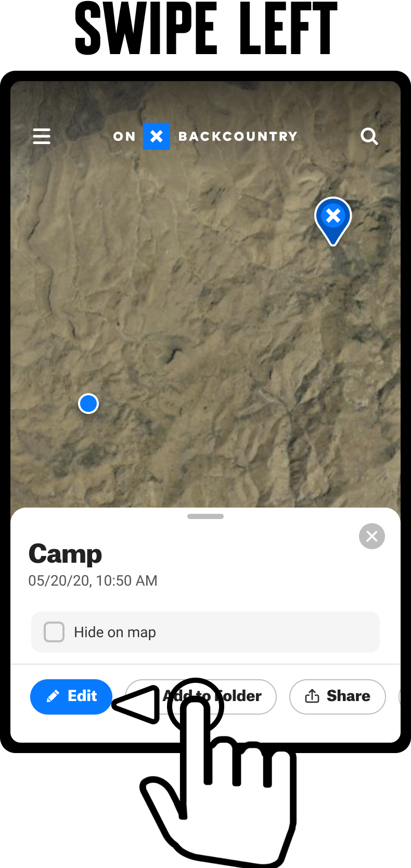
Task: Tap the search magnifier icon
Action: point(369,136)
